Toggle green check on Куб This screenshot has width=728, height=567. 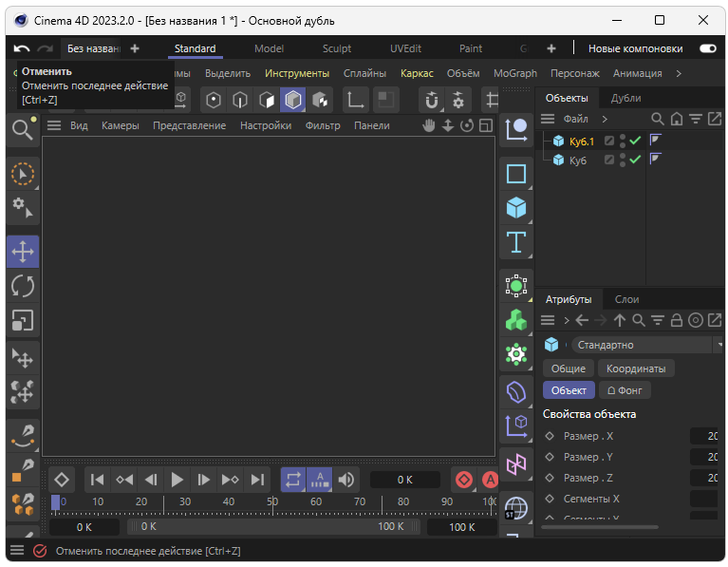click(635, 160)
